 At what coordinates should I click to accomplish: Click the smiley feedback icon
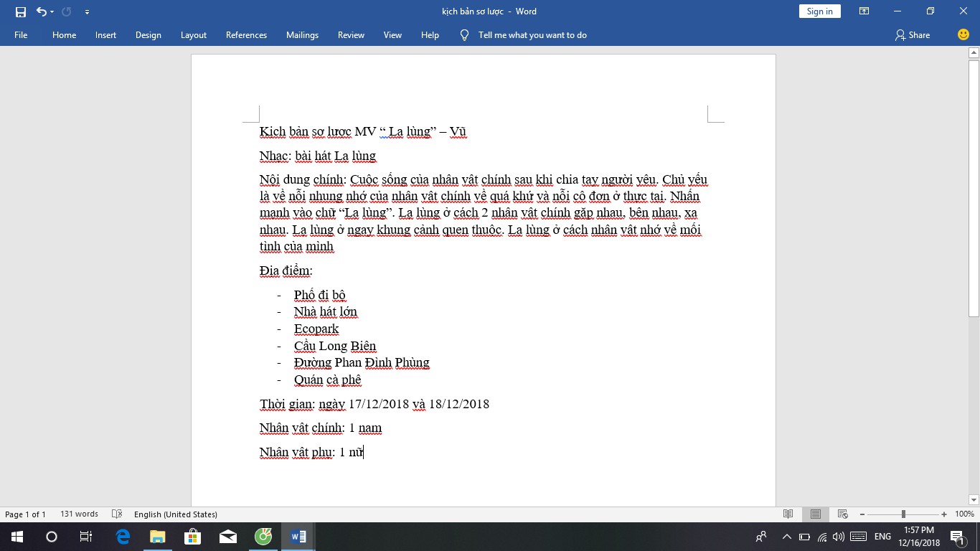coord(963,34)
